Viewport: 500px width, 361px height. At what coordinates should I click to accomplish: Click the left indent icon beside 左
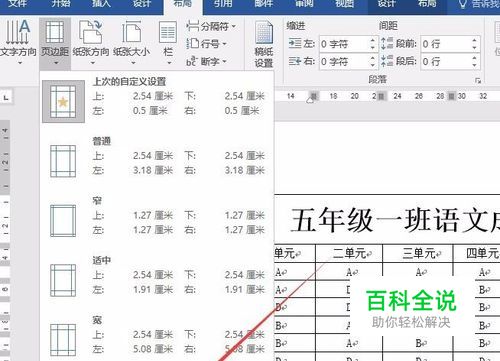pyautogui.click(x=295, y=43)
